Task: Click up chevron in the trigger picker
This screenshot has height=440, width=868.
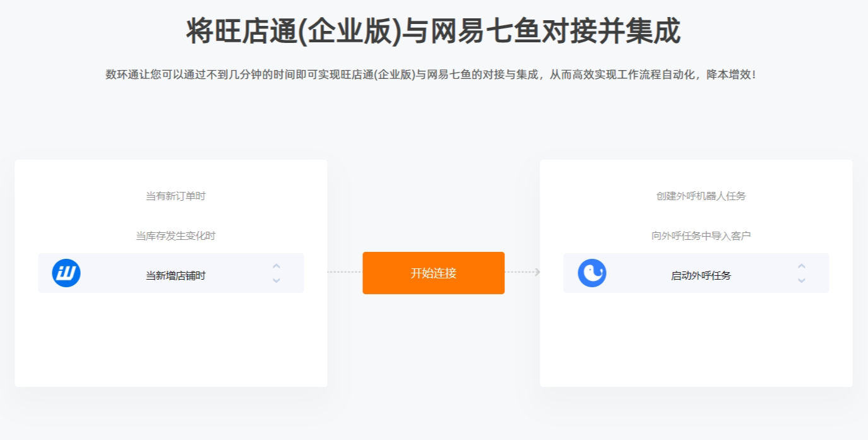Action: point(276,266)
